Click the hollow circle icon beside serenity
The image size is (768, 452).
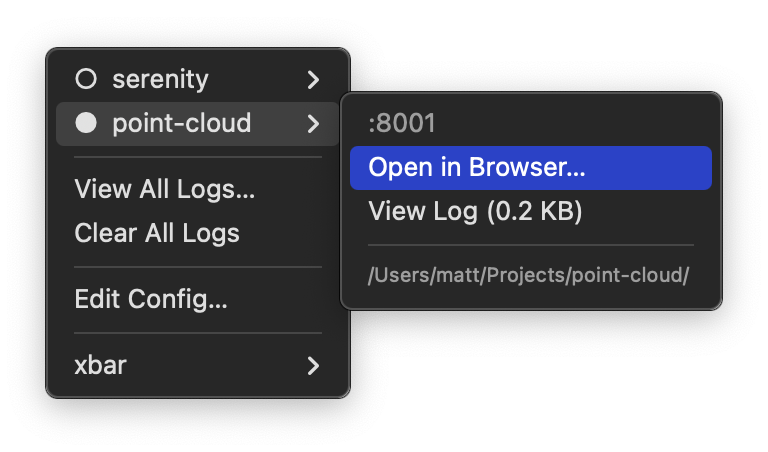87,79
